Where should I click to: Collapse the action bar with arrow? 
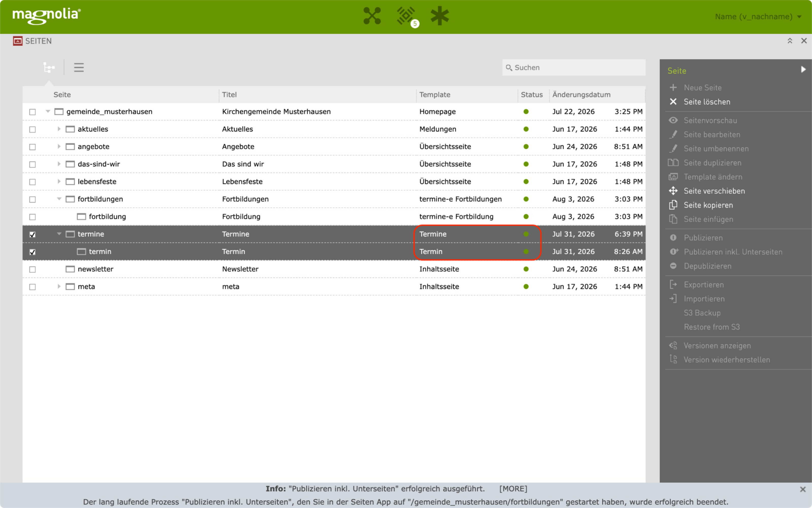(x=803, y=70)
